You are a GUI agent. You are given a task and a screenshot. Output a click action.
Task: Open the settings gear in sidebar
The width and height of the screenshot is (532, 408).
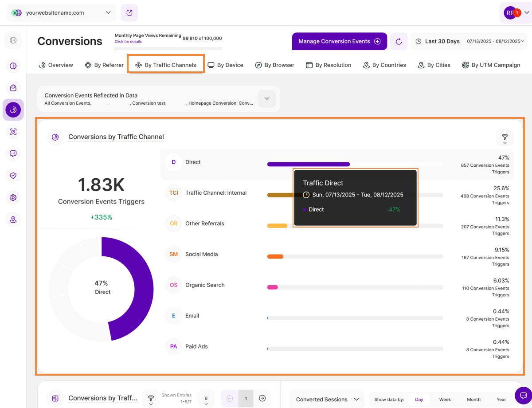click(x=13, y=197)
